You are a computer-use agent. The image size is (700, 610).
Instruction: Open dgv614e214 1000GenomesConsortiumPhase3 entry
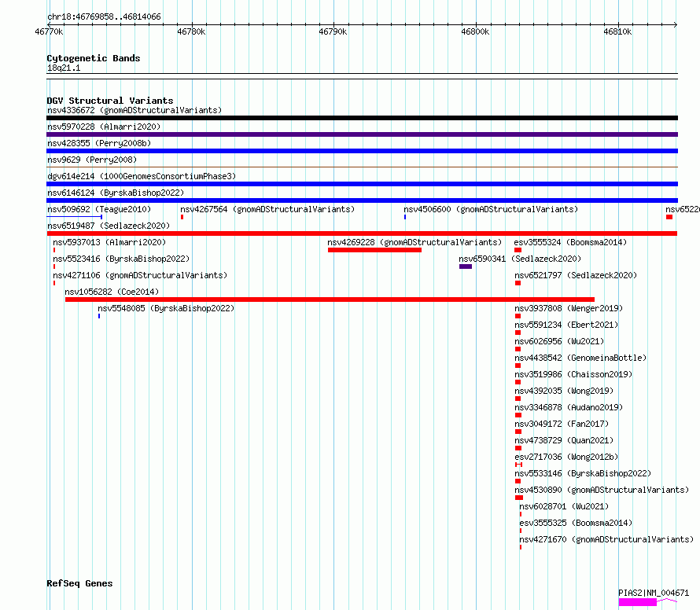(x=142, y=176)
